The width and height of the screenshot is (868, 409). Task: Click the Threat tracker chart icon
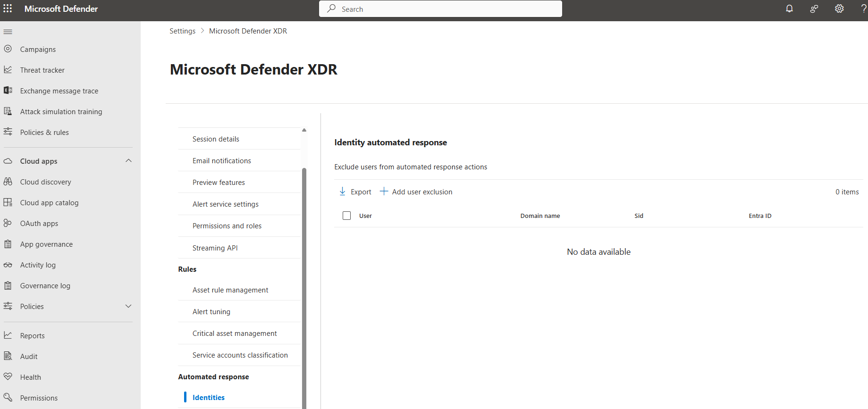pos(8,69)
